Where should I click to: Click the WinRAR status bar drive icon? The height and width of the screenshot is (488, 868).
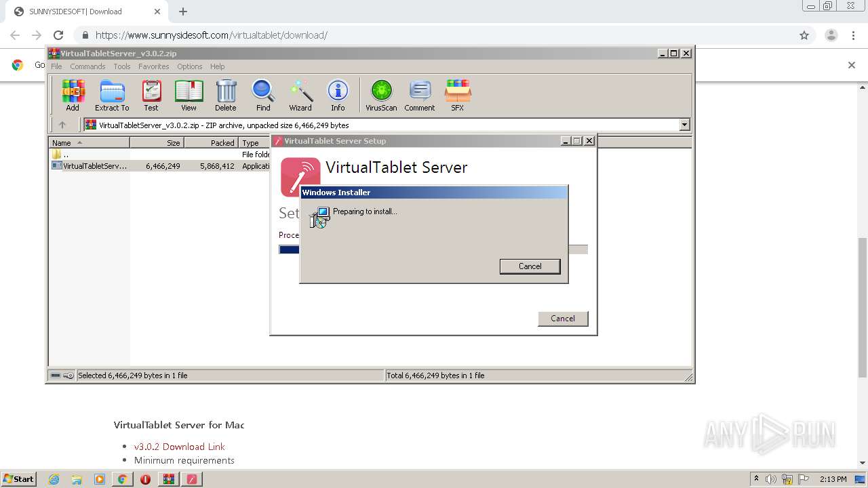coord(56,375)
